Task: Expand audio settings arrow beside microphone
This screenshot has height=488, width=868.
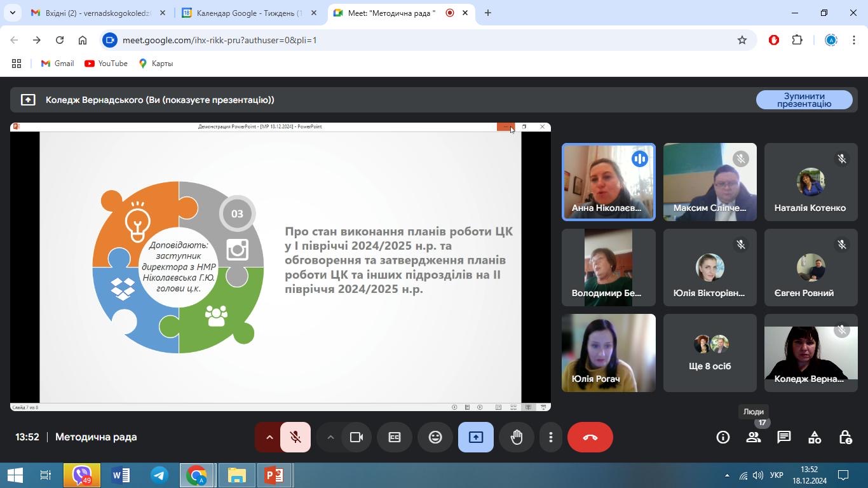Action: [269, 437]
